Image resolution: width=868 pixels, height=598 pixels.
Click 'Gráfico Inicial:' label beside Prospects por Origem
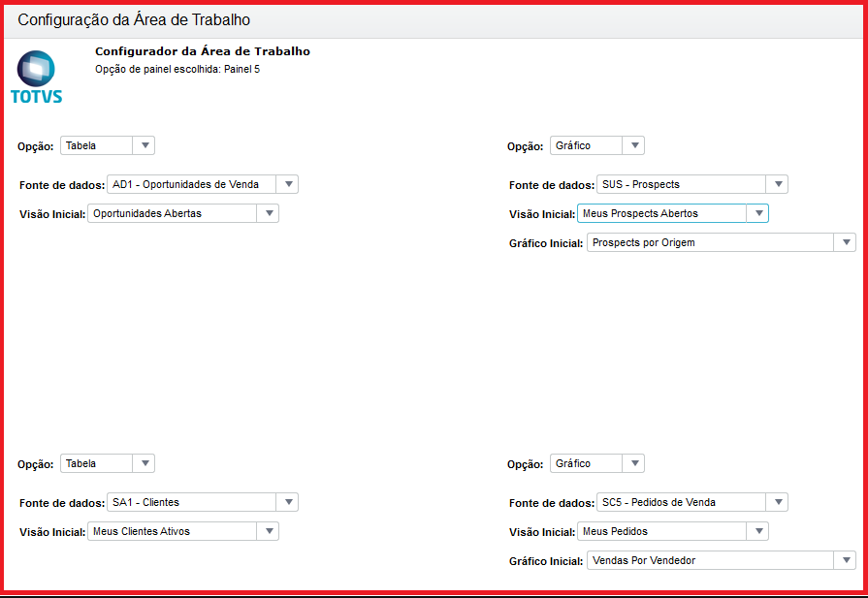point(546,243)
